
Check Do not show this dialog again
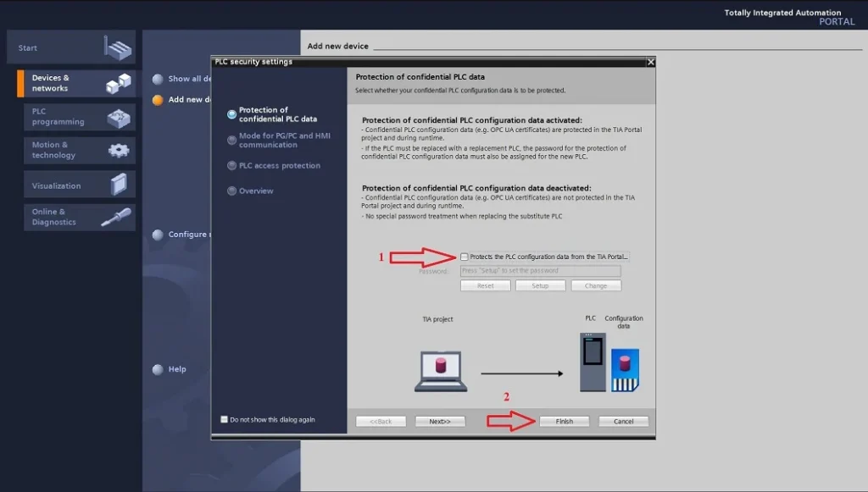pos(225,419)
